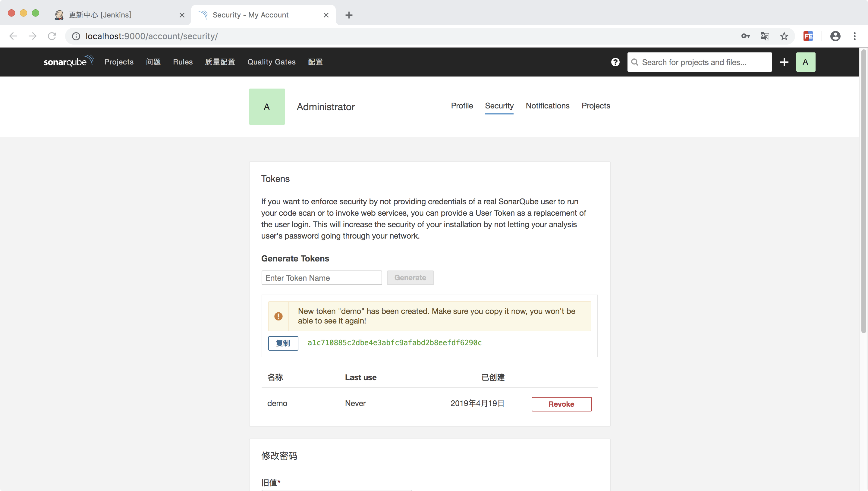This screenshot has width=868, height=491.
Task: Switch to the Profile tab
Action: (461, 106)
